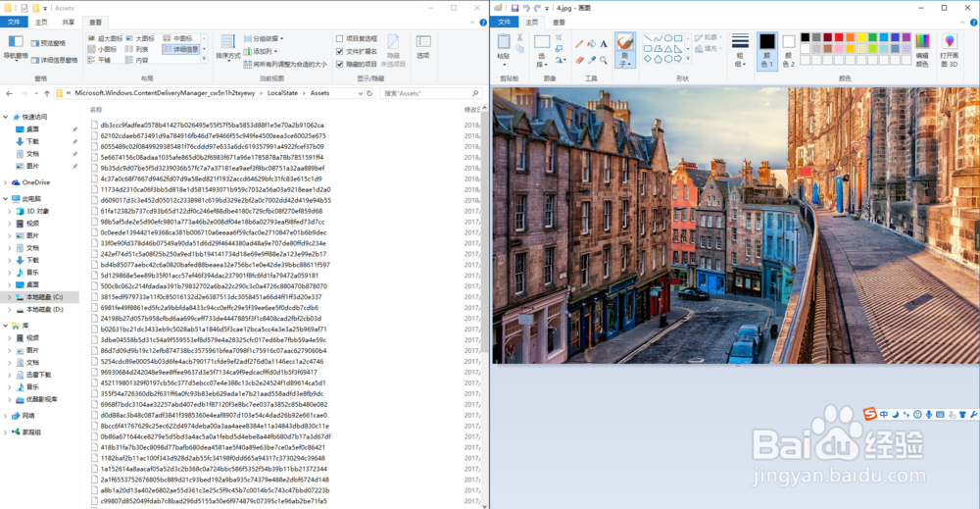Open the shape Outline dropdown
980x509 pixels.
tap(707, 37)
